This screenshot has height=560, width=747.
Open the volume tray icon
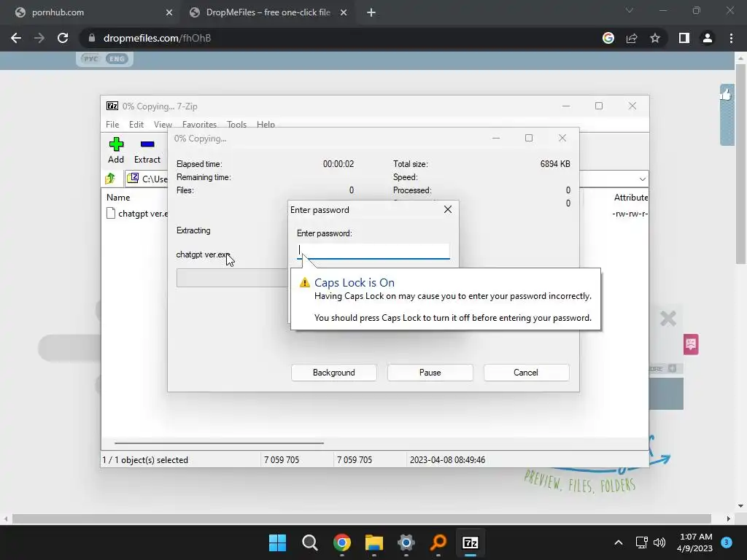tap(659, 542)
